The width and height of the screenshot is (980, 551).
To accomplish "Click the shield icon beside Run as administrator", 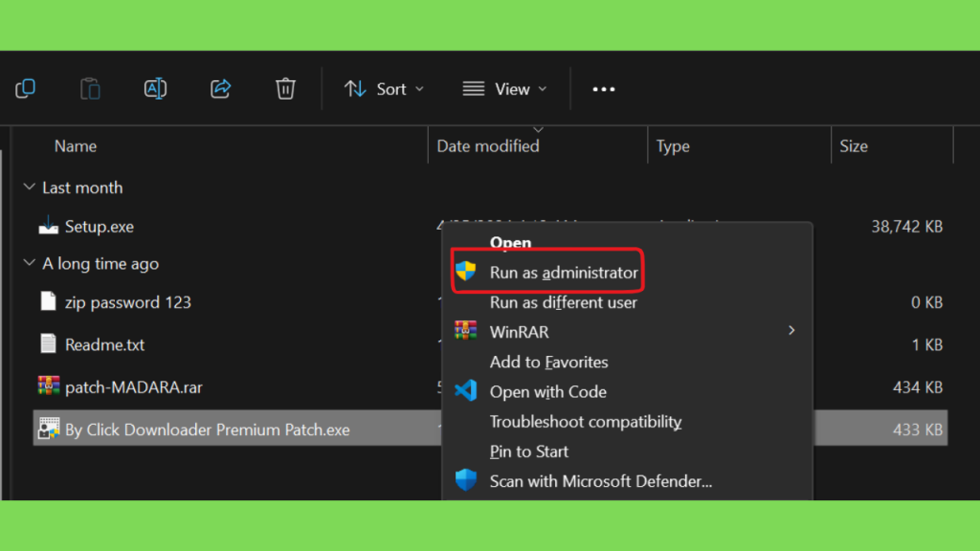I will click(x=466, y=271).
